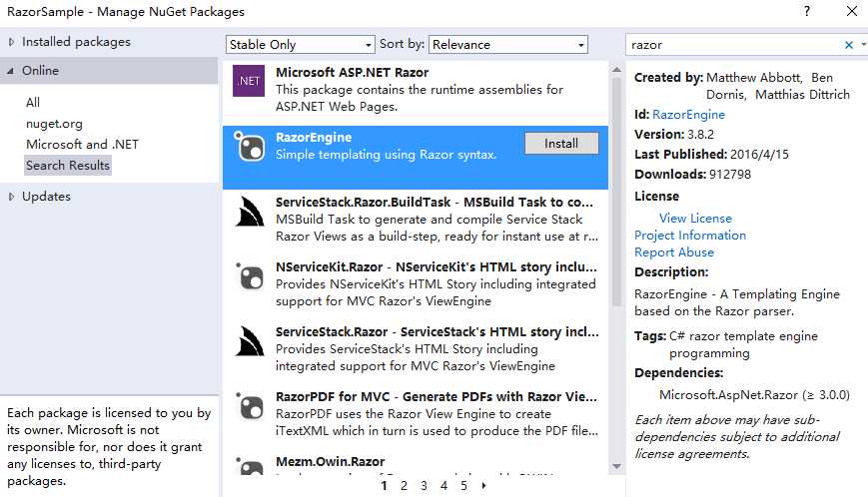Click the Mezm.Owin.Razor package icon
The height and width of the screenshot is (497, 868).
(x=251, y=465)
